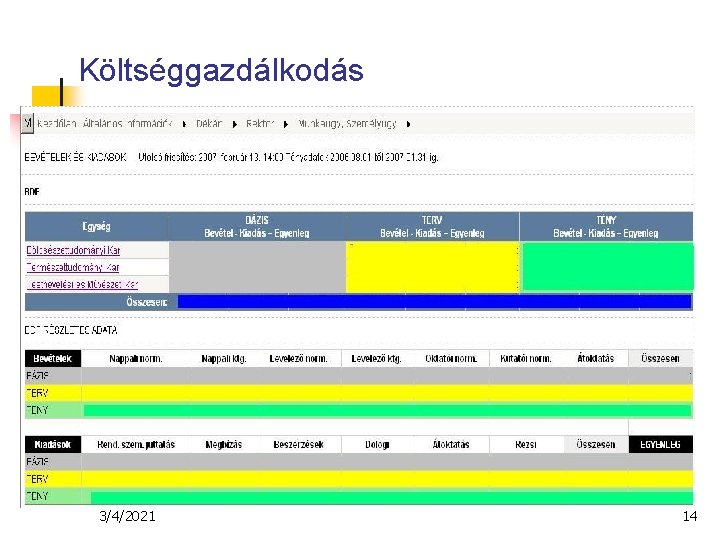Viewport: 720px width, 540px height.
Task: Open the Dékán menu
Action: pyautogui.click(x=209, y=124)
